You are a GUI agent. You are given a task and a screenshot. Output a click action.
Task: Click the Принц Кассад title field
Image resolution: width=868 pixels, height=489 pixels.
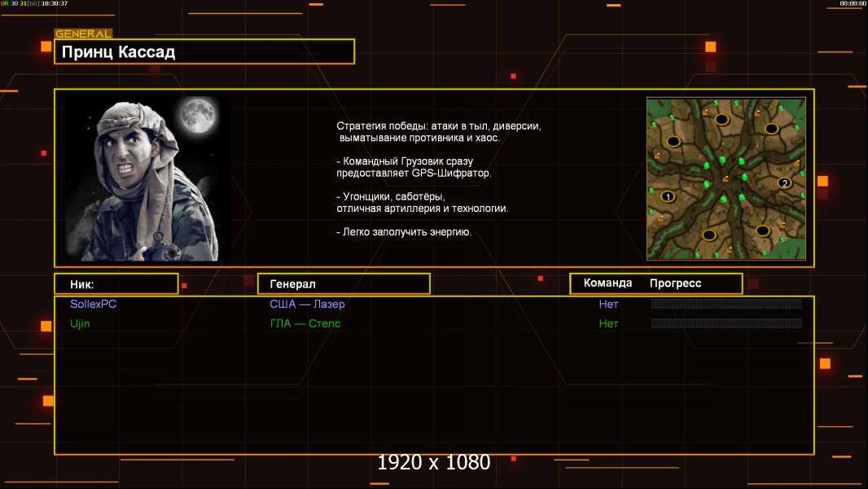(x=204, y=52)
